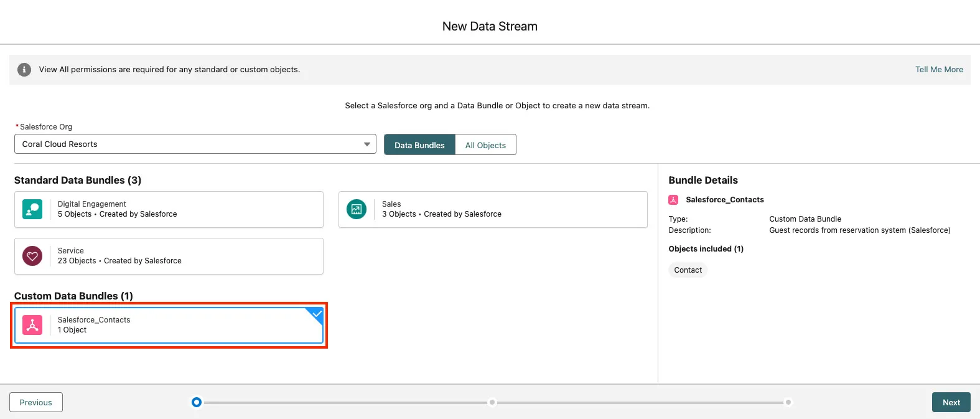This screenshot has width=980, height=419.
Task: Click the second progress step dot
Action: 492,402
